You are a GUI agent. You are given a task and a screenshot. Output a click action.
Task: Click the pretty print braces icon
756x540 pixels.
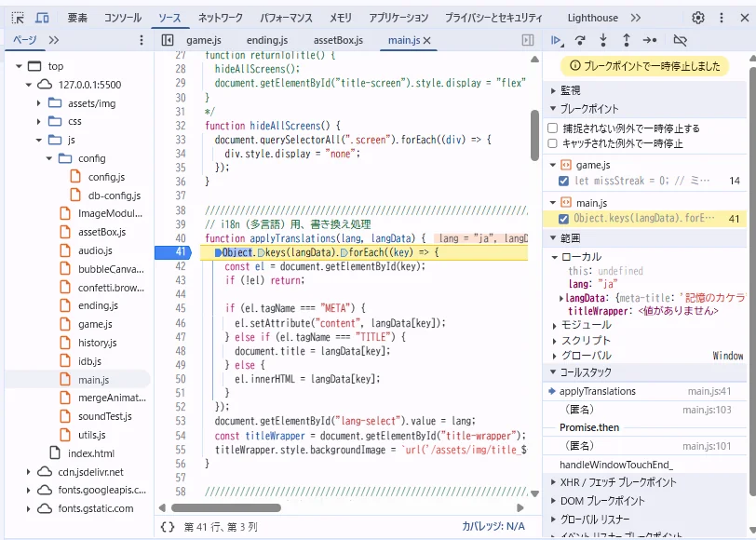168,527
